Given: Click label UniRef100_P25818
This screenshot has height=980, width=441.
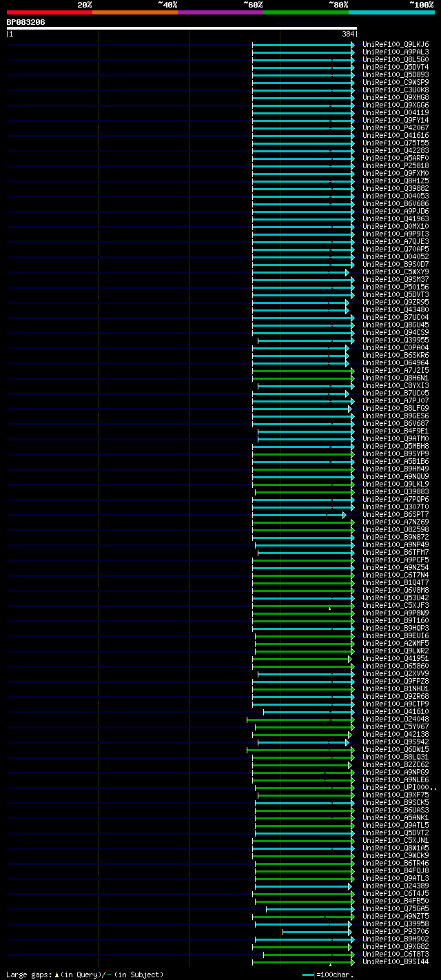Looking at the screenshot, I should [396, 165].
